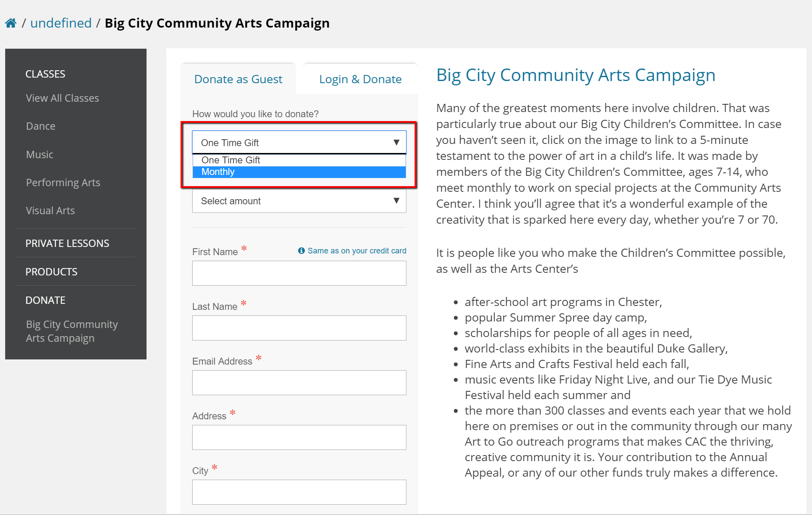Select Visual Arts from sidebar
The width and height of the screenshot is (812, 515).
point(50,211)
